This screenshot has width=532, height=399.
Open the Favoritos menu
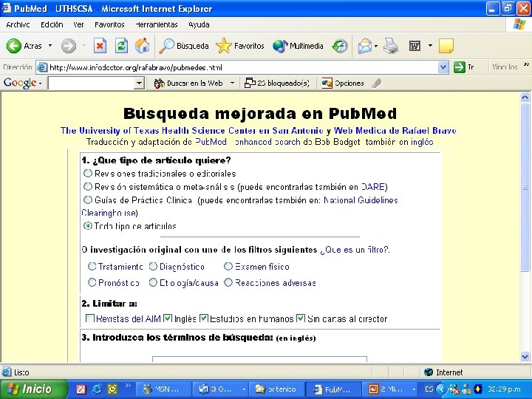point(109,25)
